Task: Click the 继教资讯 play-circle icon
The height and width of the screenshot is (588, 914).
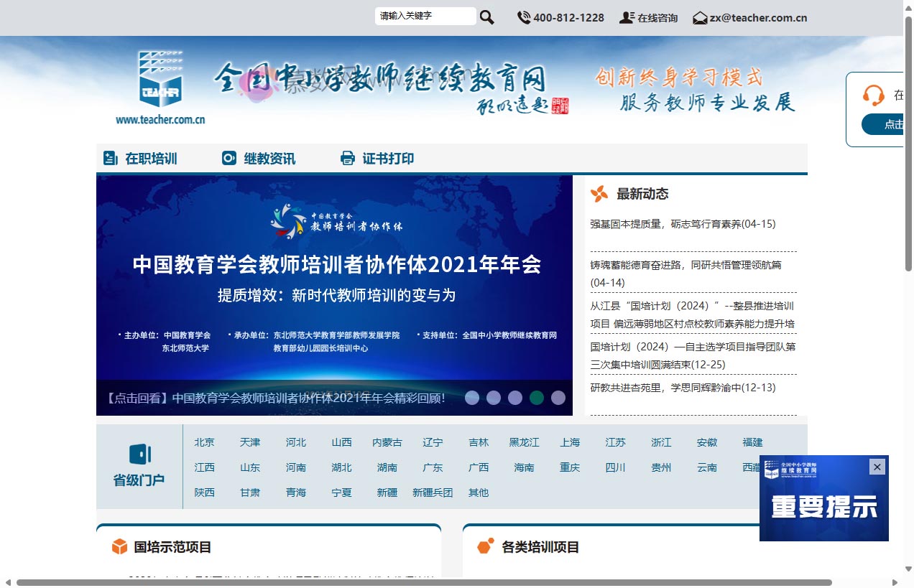Action: [x=229, y=158]
